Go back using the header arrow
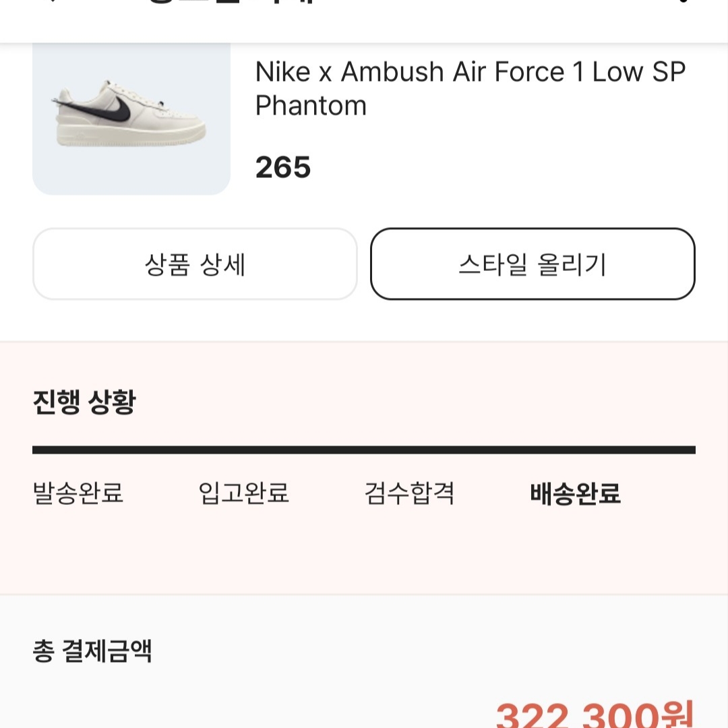The image size is (728, 728). (x=51, y=1)
